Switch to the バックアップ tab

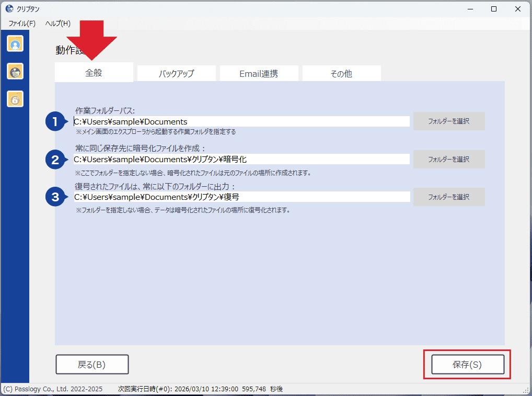(176, 74)
